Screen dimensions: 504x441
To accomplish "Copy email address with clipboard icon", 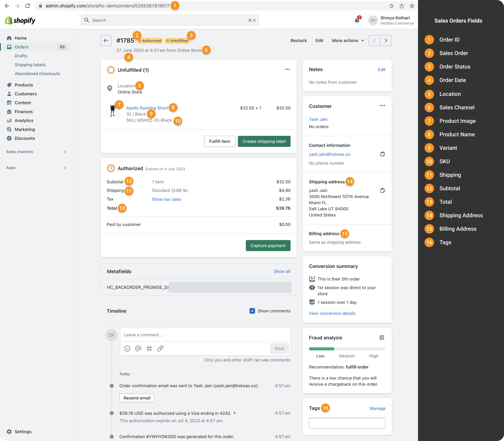I will [x=382, y=154].
